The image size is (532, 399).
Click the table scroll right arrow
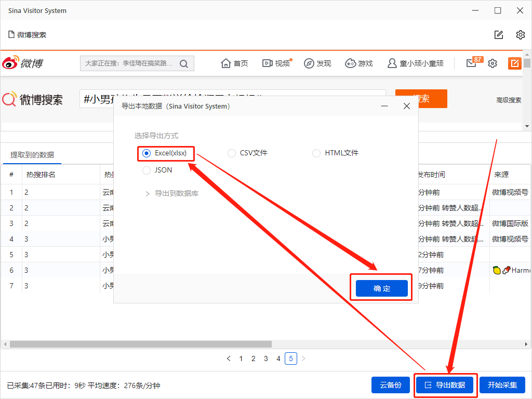click(x=526, y=344)
